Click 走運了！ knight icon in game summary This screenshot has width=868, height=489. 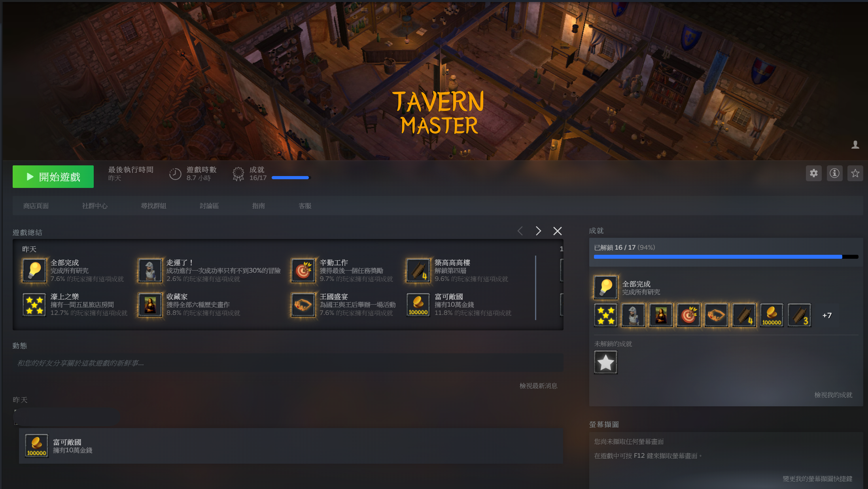click(x=150, y=271)
